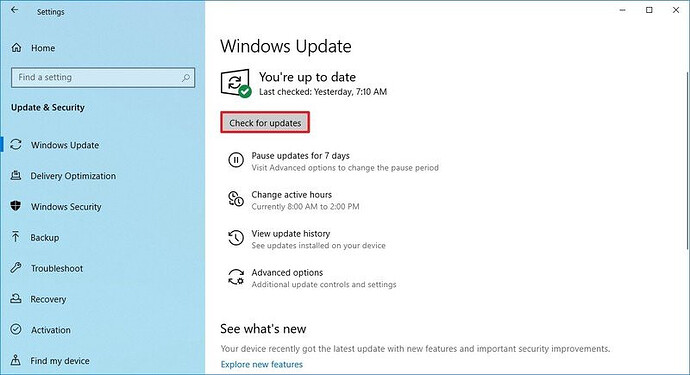The image size is (690, 375).
Task: Click the 'See what's new' heading
Action: (263, 329)
